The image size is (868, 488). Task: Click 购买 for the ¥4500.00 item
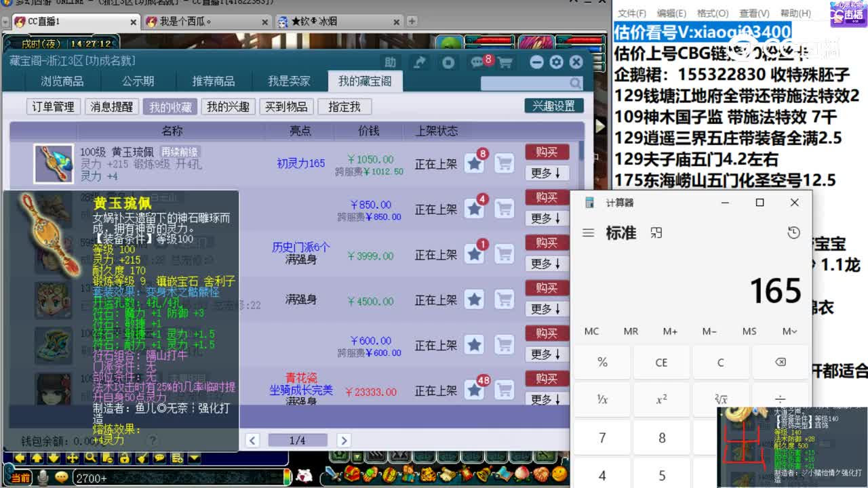pos(547,288)
